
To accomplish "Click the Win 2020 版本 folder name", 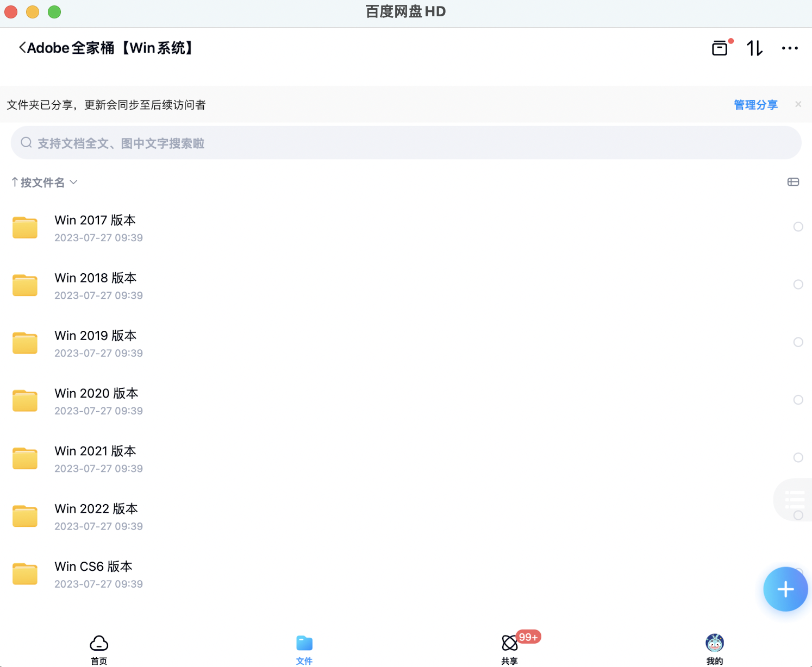I will point(96,393).
